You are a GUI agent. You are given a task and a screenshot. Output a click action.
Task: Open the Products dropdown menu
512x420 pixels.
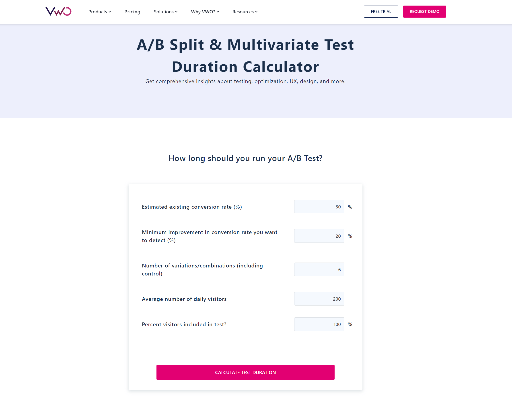tap(99, 11)
